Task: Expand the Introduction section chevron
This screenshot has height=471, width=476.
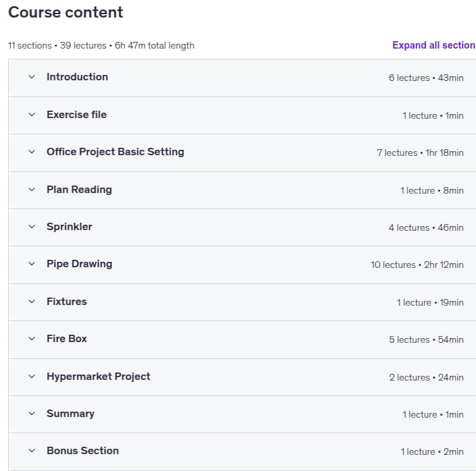Action: (32, 77)
